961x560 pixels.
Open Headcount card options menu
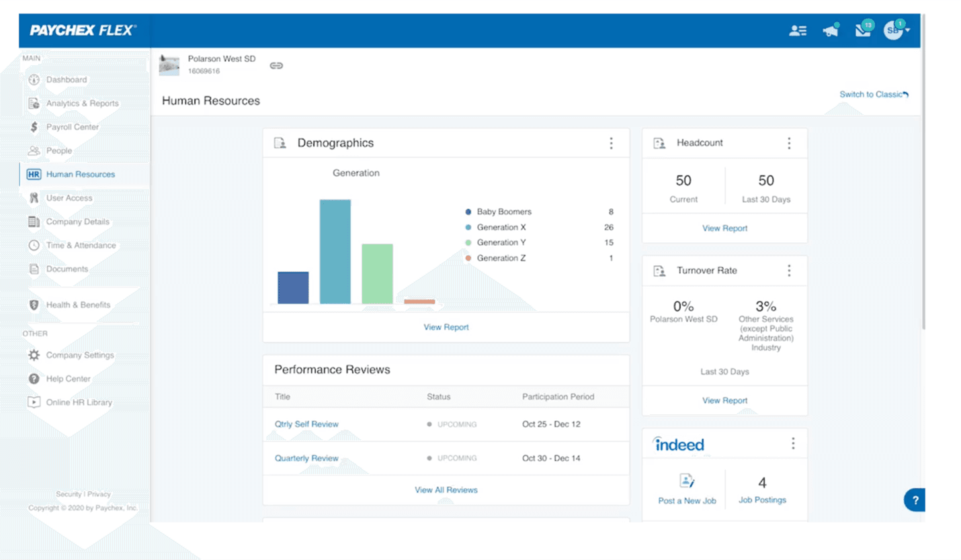tap(788, 143)
